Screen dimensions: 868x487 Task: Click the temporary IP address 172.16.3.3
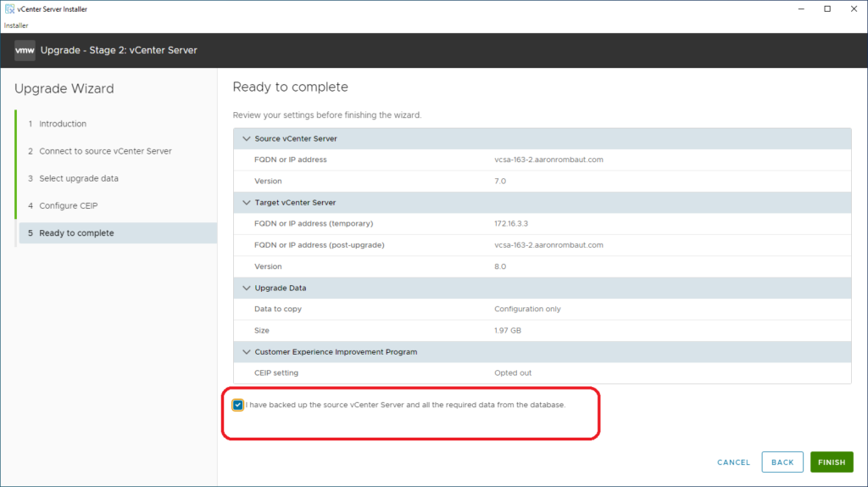point(511,223)
